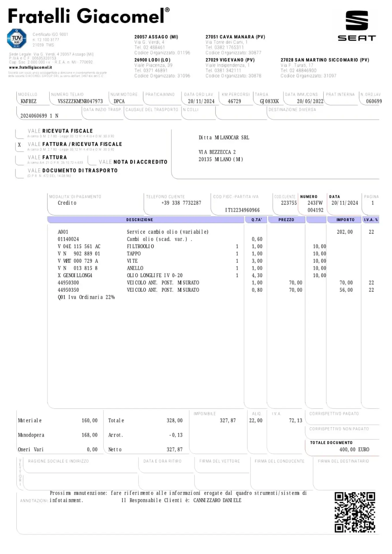The image size is (392, 554).
Task: Click Assago branch 20057 ASSAGO (MI)
Action: pos(156,37)
